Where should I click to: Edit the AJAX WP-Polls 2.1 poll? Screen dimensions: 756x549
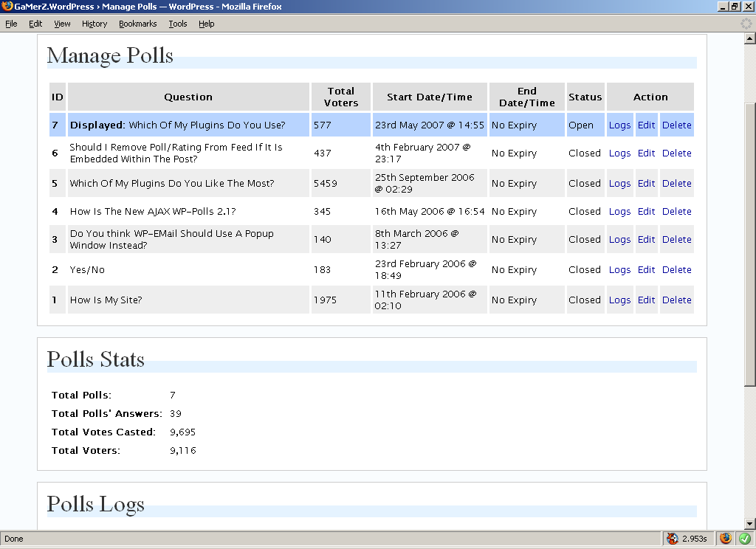point(646,212)
